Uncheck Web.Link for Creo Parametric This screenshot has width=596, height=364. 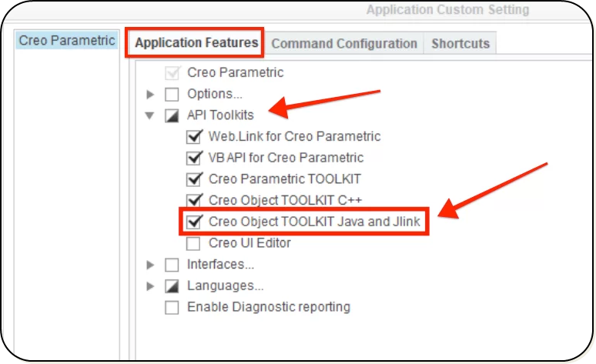[193, 137]
